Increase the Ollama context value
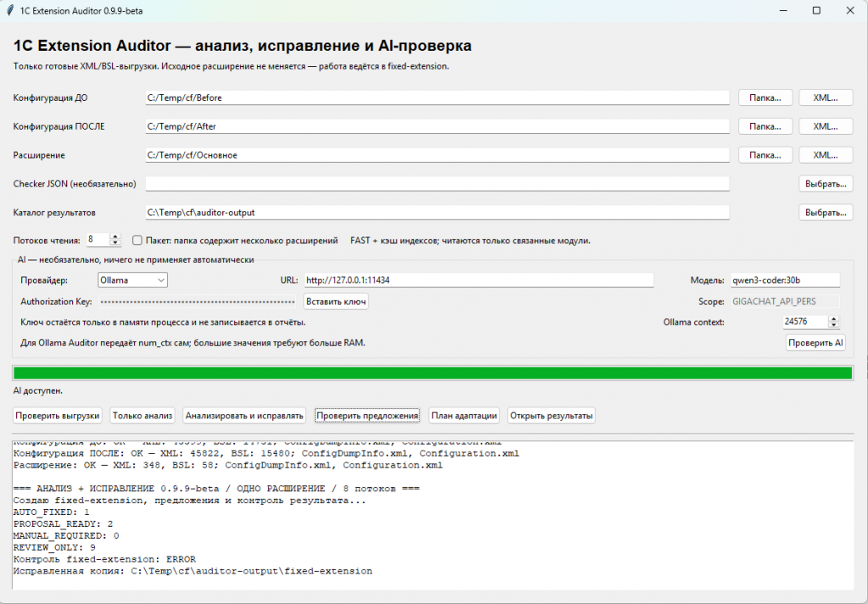The height and width of the screenshot is (604, 868). 834,319
